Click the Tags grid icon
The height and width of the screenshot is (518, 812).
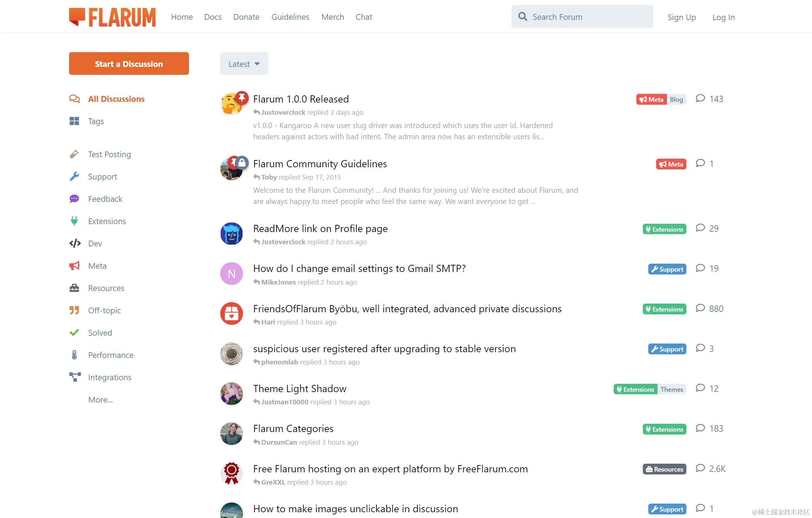point(74,121)
